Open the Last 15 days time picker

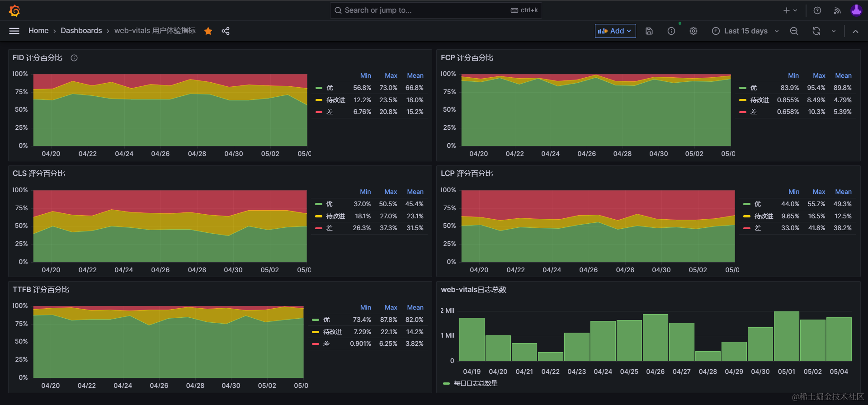[745, 31]
